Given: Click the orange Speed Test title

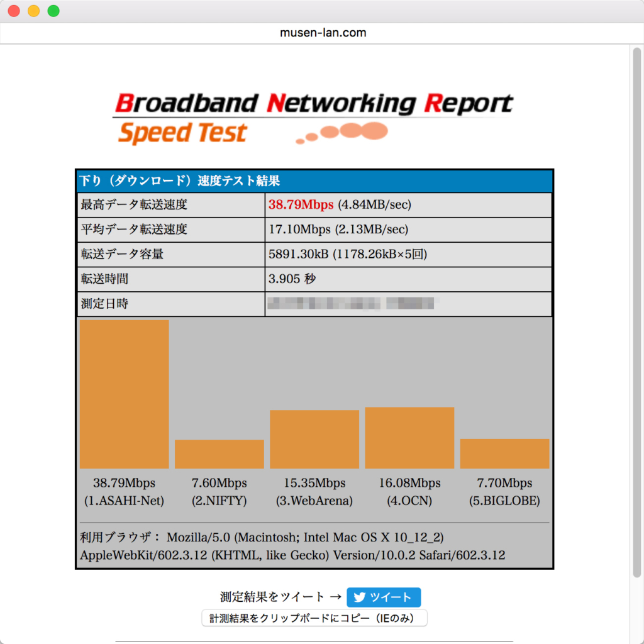Looking at the screenshot, I should click(182, 133).
